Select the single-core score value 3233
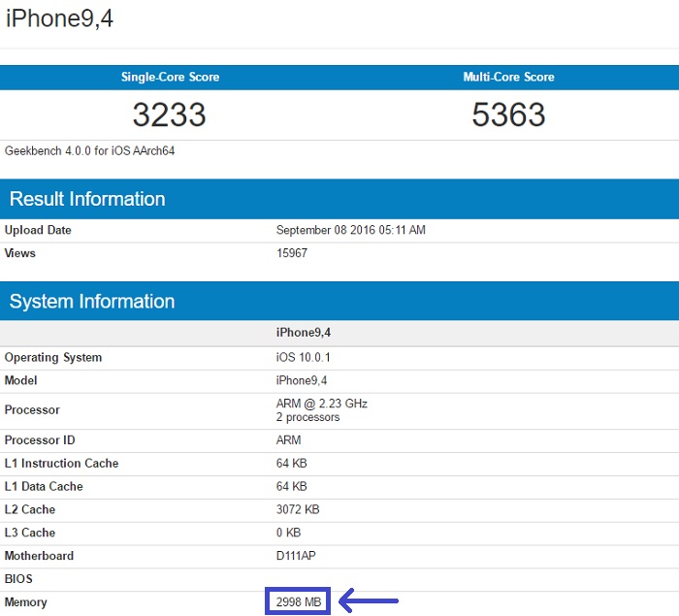The image size is (679, 616). click(170, 114)
